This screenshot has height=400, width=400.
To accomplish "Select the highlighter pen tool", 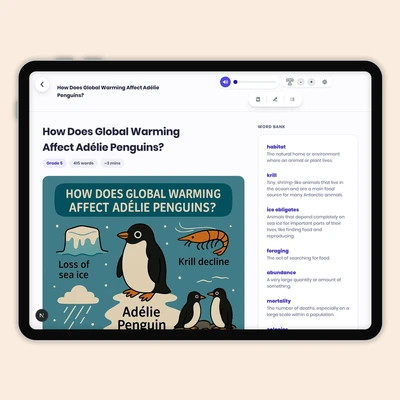I will tap(275, 99).
